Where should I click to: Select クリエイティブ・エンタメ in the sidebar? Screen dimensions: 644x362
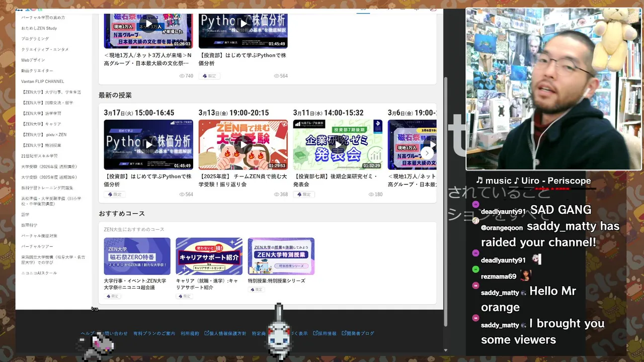point(45,49)
